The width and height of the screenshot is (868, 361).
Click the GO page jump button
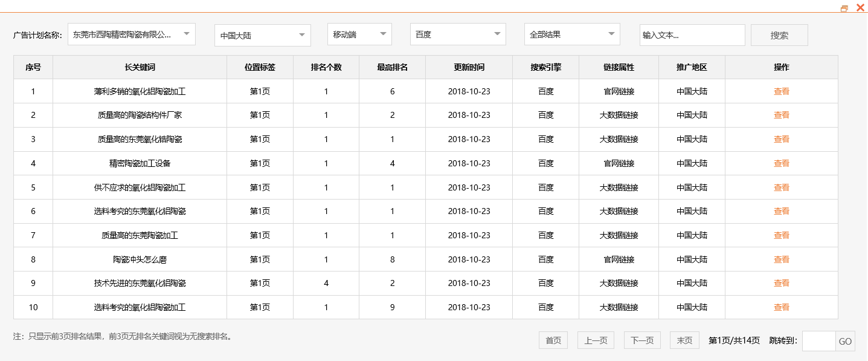844,340
